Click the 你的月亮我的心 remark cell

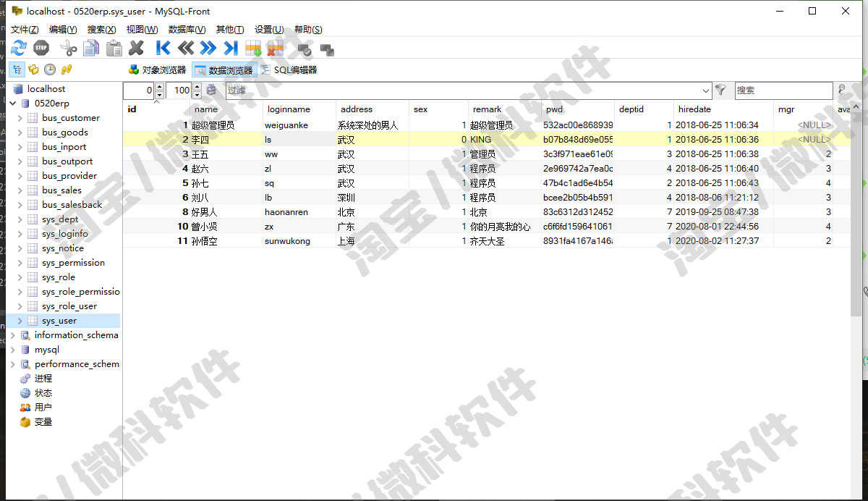(x=505, y=227)
